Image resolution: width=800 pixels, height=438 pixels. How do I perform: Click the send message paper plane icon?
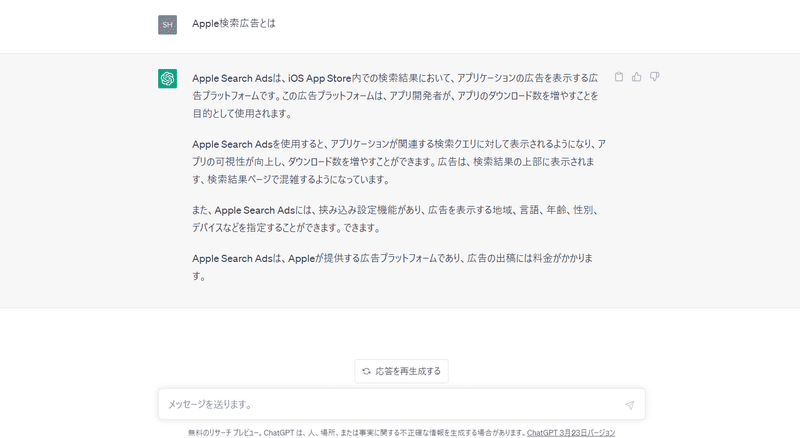pyautogui.click(x=630, y=405)
